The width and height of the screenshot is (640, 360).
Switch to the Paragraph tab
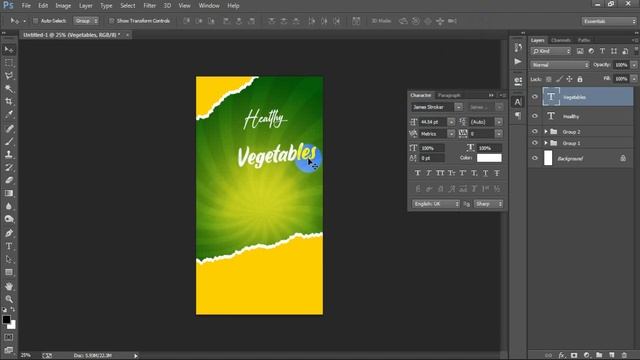[449, 95]
